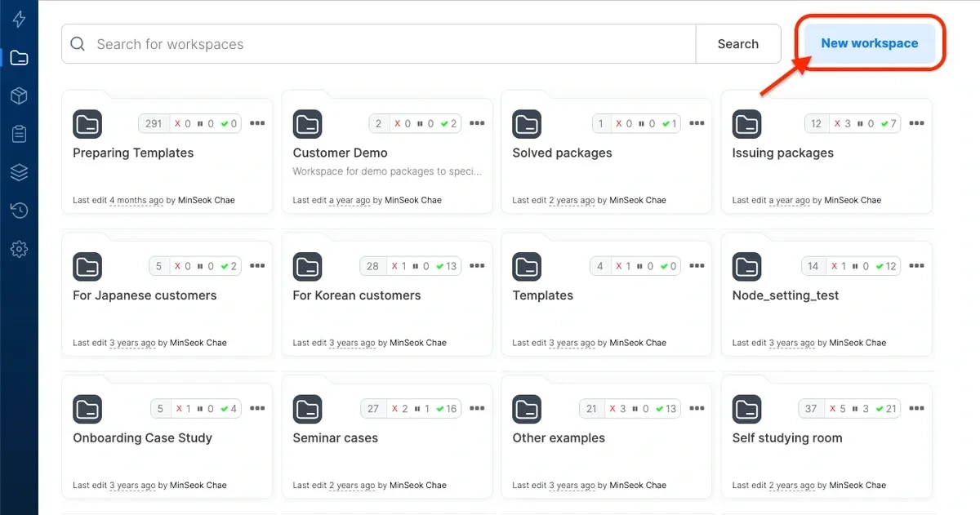
Task: Select the layers stack icon in sidebar
Action: (18, 171)
